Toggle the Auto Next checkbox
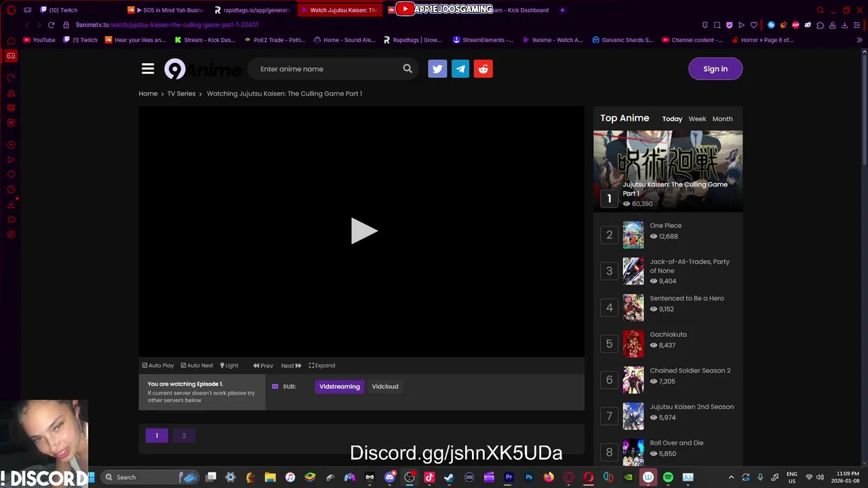Image resolution: width=868 pixels, height=488 pixels. (197, 365)
